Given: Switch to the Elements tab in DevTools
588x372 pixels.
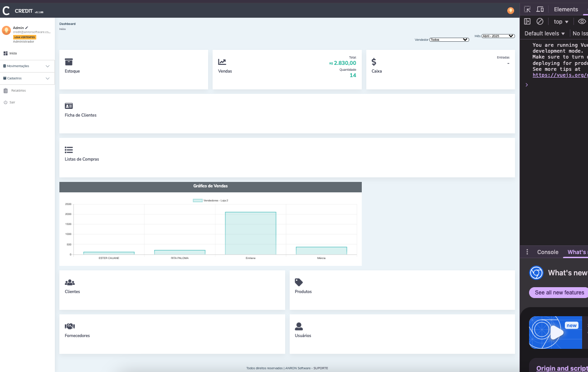Looking at the screenshot, I should [x=566, y=10].
